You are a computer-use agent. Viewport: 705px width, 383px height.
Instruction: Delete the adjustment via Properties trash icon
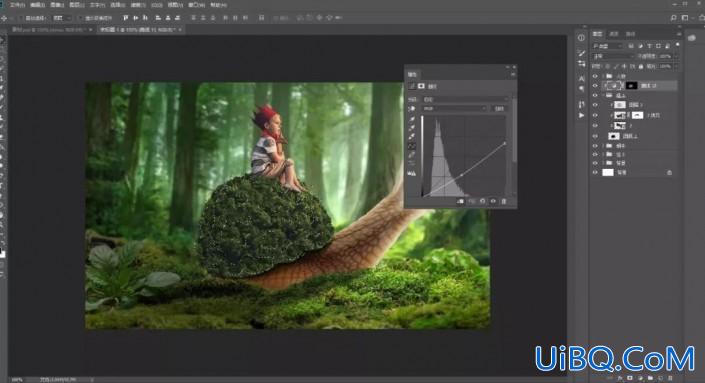(504, 201)
